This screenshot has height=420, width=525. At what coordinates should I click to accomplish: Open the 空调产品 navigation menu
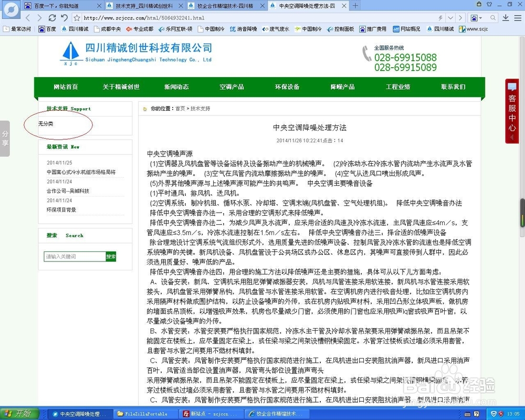tap(232, 87)
